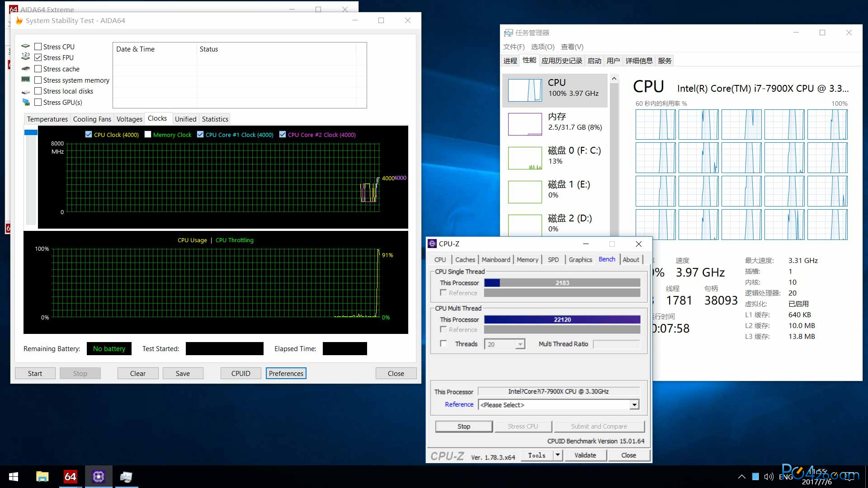Click the CPU-Z title bar chip icon

click(x=432, y=244)
